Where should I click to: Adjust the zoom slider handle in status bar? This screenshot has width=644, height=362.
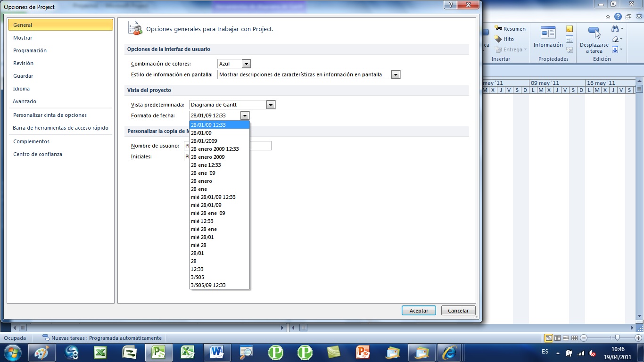coord(617,337)
